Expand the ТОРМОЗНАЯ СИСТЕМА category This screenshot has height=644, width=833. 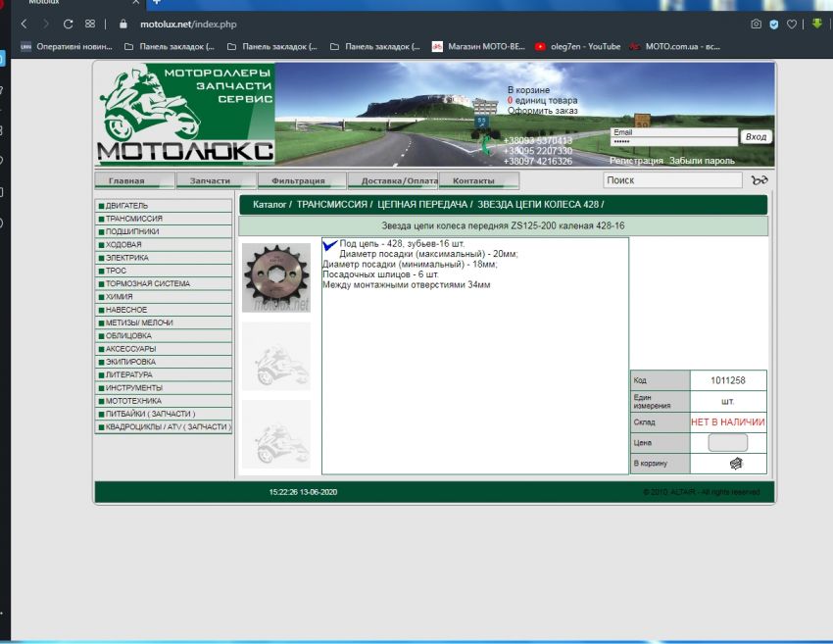click(x=147, y=283)
